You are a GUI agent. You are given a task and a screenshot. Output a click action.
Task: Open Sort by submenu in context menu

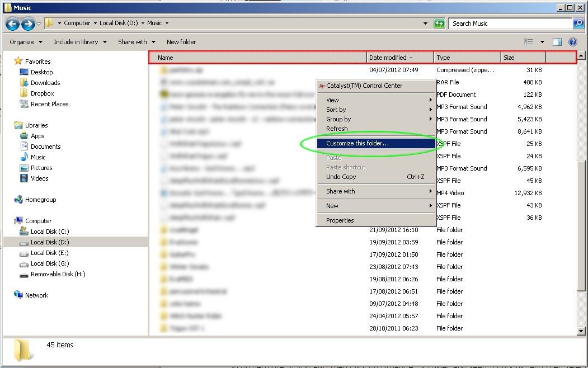click(336, 110)
